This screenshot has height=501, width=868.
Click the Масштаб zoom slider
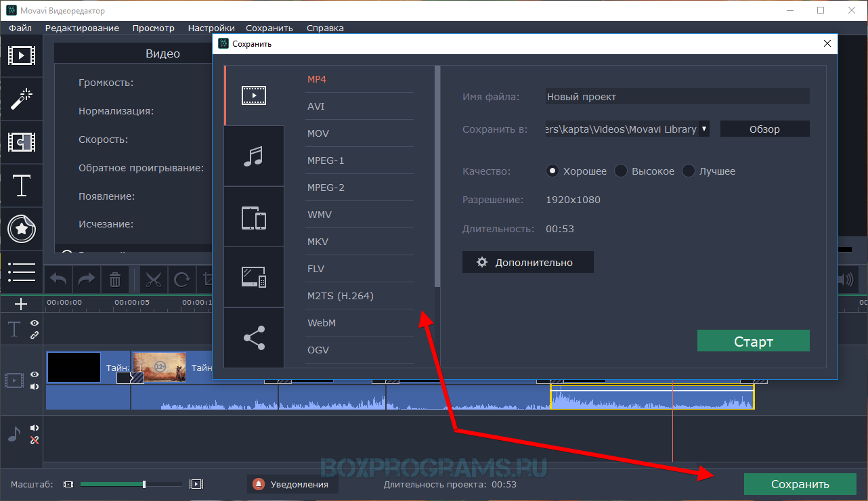[x=131, y=484]
